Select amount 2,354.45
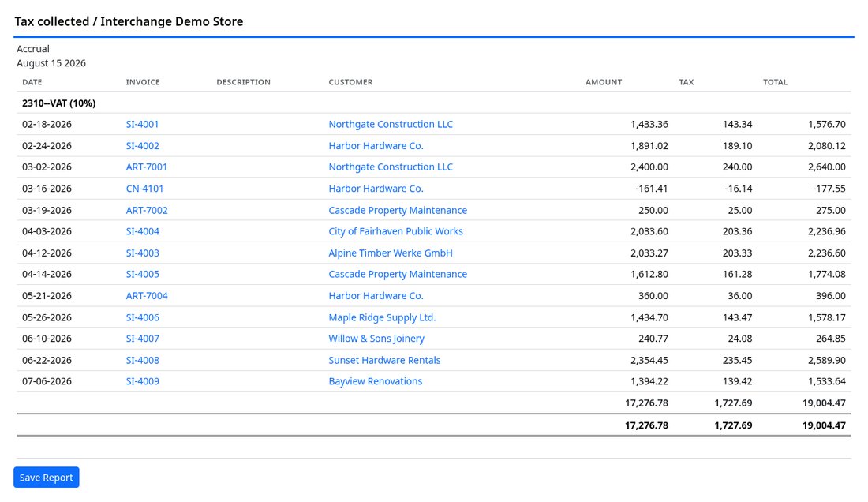 point(649,360)
